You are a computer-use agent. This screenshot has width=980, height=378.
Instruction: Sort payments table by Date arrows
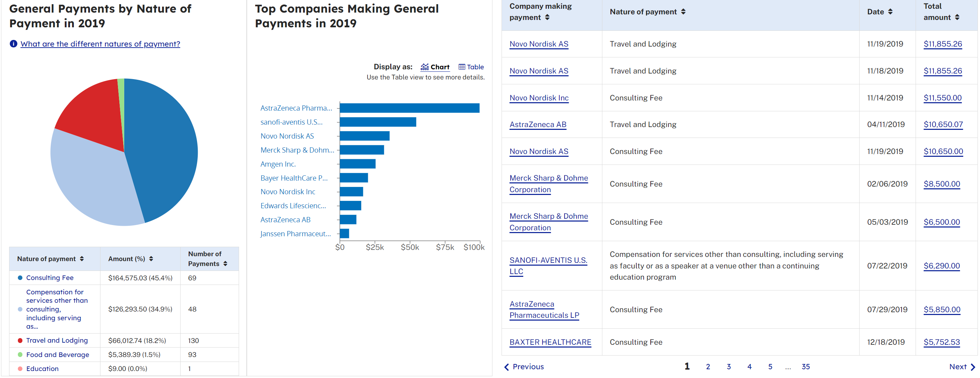890,12
